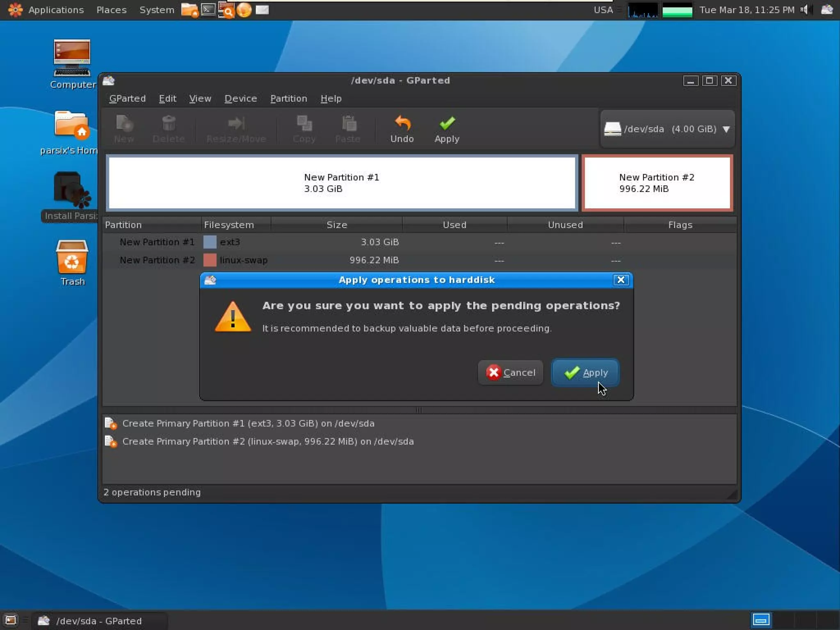Launch the web browser from top panel
Viewport: 840px width, 630px height.
[244, 9]
